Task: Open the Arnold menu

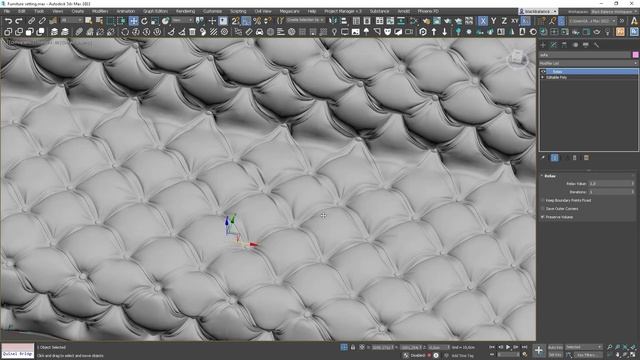Action: [404, 11]
